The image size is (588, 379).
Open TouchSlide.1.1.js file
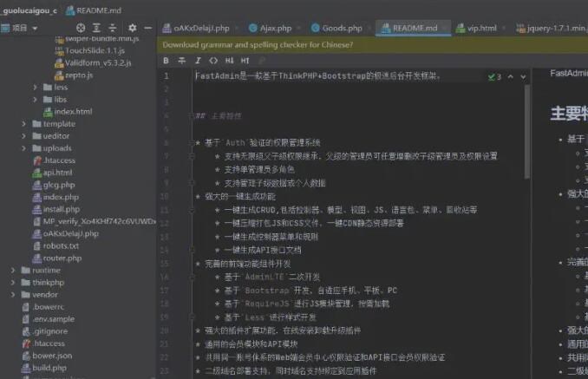tap(90, 50)
